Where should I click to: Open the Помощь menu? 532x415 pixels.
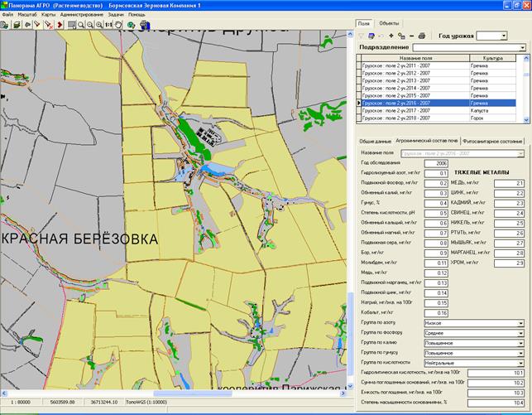pos(137,15)
